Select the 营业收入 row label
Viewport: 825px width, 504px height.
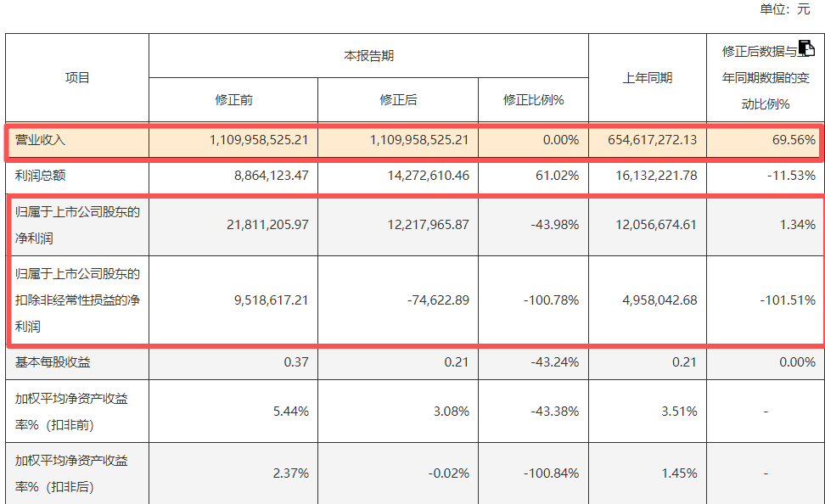[41, 140]
